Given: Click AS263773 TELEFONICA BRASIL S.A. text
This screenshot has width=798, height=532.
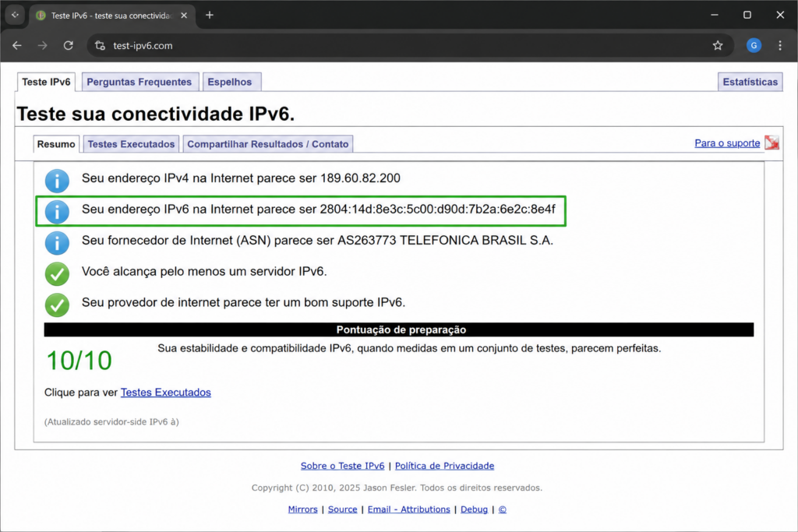Looking at the screenshot, I should point(445,240).
